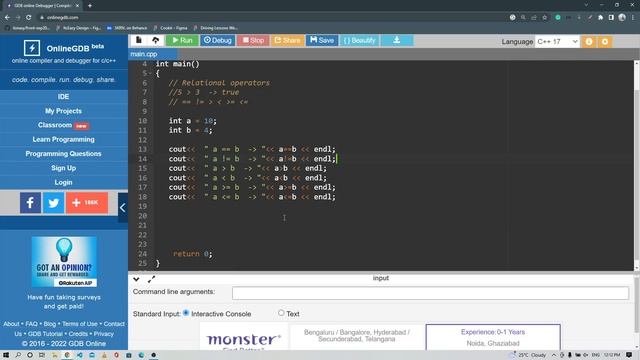
Task: Select the Text standard input radio button
Action: click(x=281, y=313)
